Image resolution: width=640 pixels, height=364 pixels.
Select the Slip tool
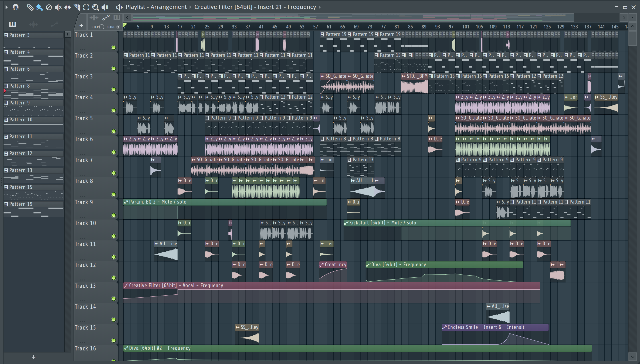point(67,7)
